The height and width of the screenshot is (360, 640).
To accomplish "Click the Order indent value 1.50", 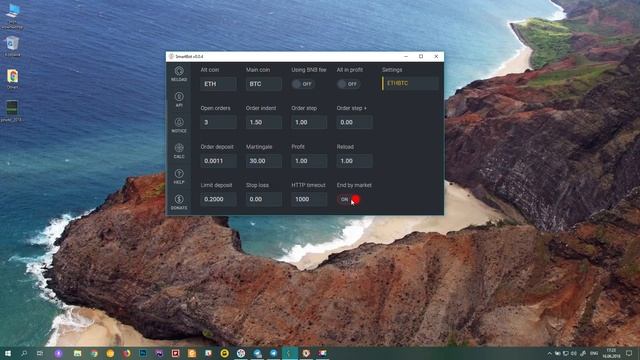I will click(x=264, y=122).
